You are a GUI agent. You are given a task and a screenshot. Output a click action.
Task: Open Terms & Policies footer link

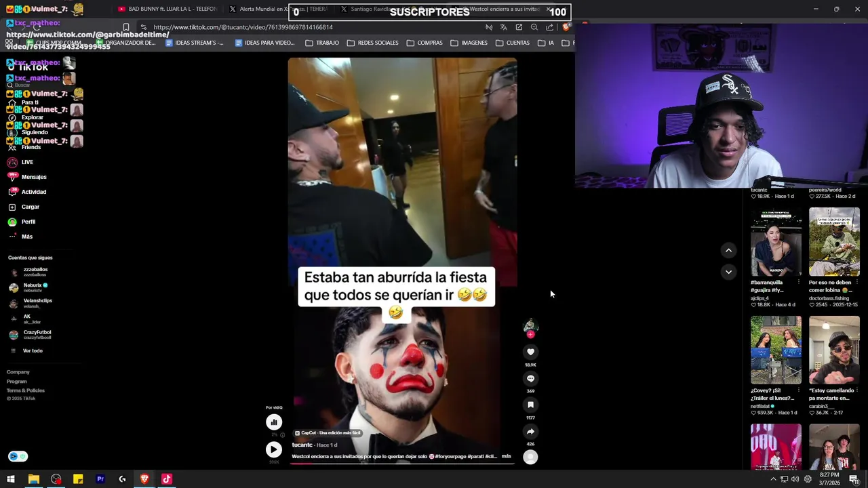26,390
